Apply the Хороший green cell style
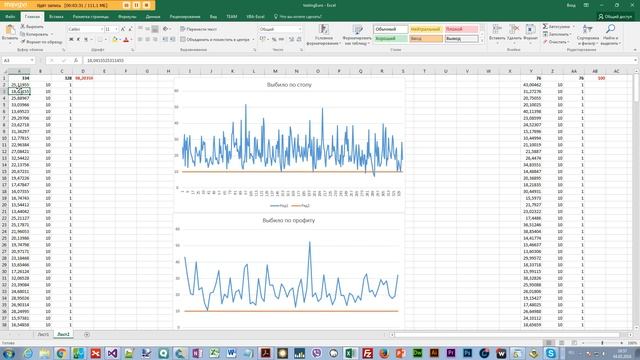640x360 pixels. click(x=391, y=39)
